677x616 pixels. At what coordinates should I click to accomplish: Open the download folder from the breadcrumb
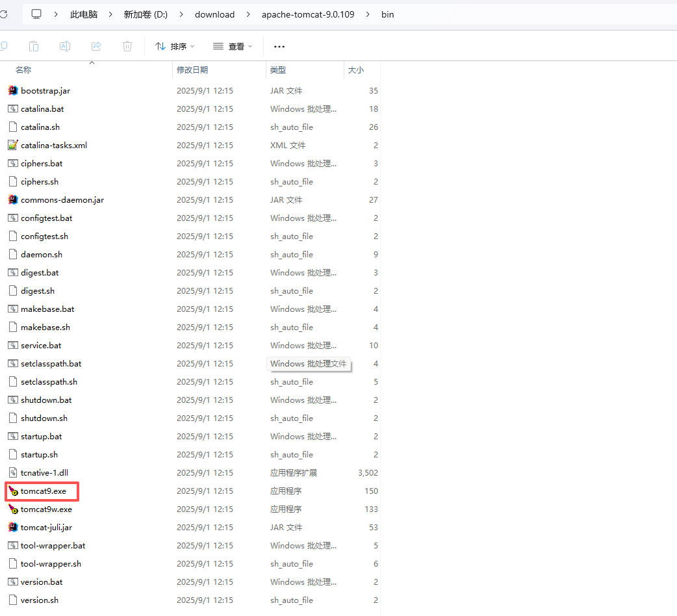[x=214, y=14]
